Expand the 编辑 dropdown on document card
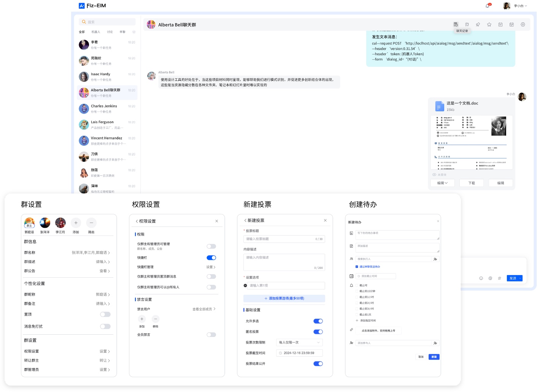Screen dimensions: 537x392 [x=442, y=183]
